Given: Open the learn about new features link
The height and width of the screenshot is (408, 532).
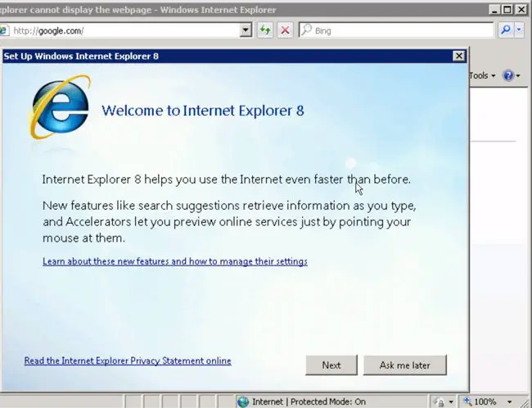Looking at the screenshot, I should pyautogui.click(x=175, y=261).
